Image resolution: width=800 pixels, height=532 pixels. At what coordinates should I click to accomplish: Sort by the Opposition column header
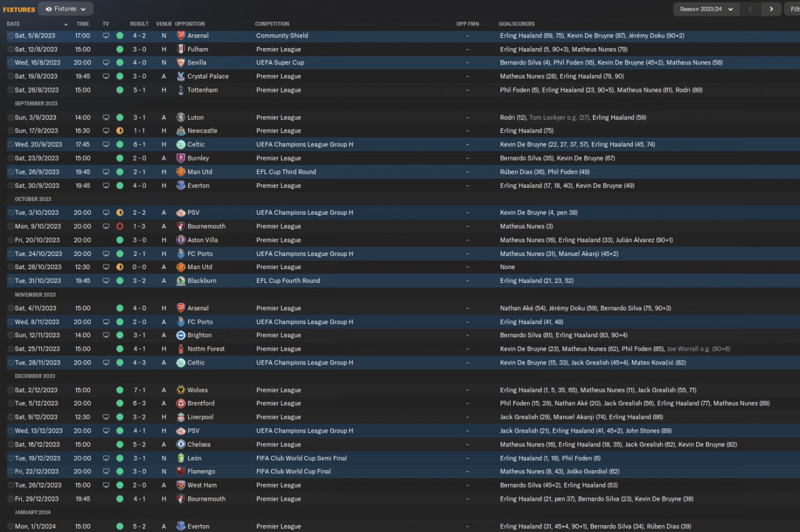click(190, 24)
